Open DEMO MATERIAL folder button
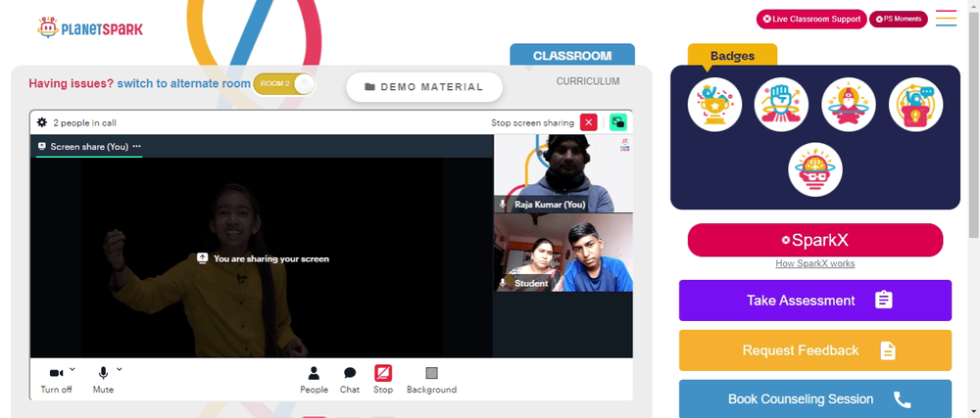Screen dimensions: 980x418 pos(424,87)
